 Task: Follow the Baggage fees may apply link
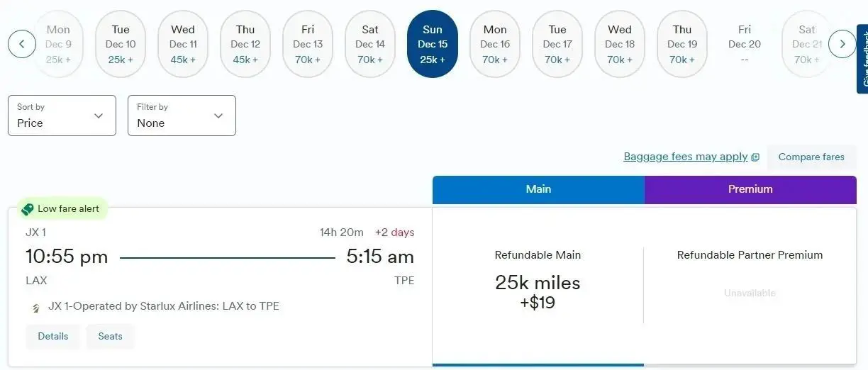click(685, 157)
